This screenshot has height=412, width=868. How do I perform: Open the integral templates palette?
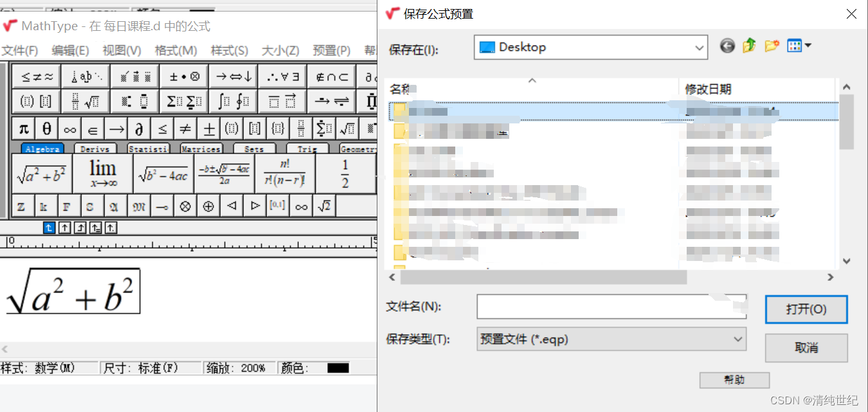tap(233, 101)
